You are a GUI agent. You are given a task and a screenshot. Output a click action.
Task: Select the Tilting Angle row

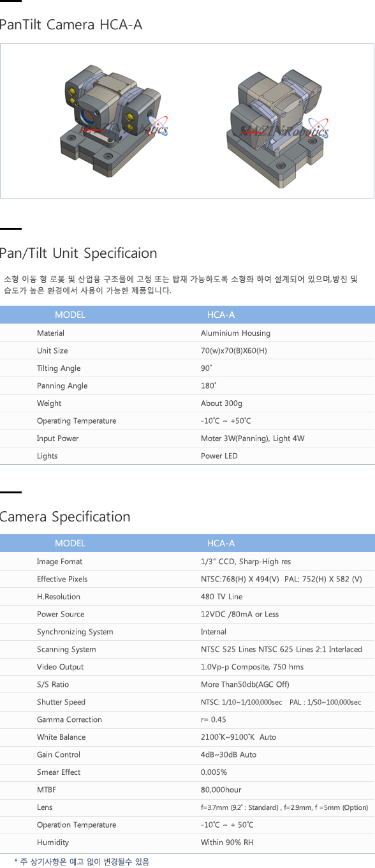coord(187,368)
